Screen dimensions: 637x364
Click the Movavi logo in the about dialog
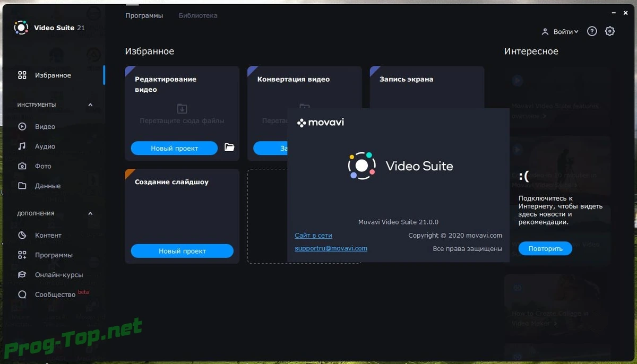click(x=321, y=123)
